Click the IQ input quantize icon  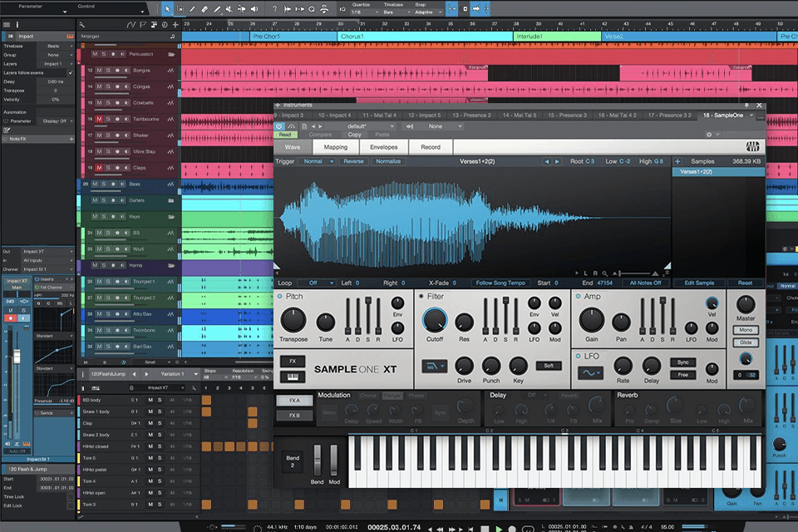click(x=342, y=9)
